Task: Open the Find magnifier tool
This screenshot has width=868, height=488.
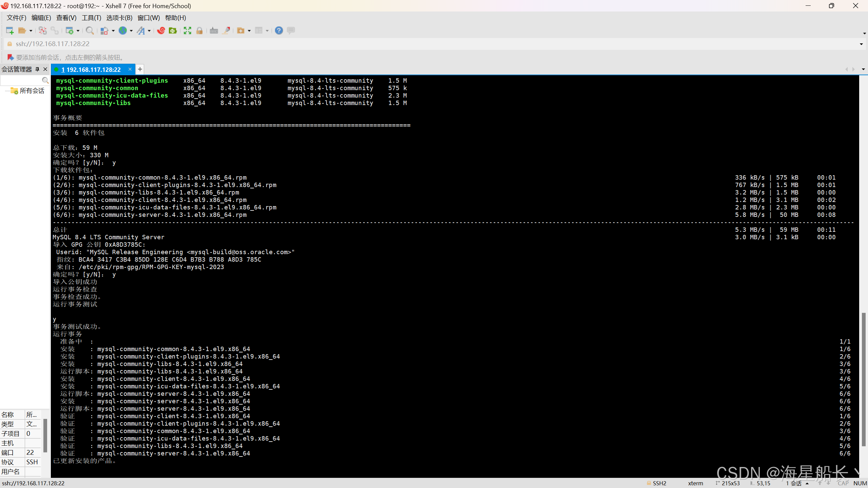Action: click(x=90, y=30)
